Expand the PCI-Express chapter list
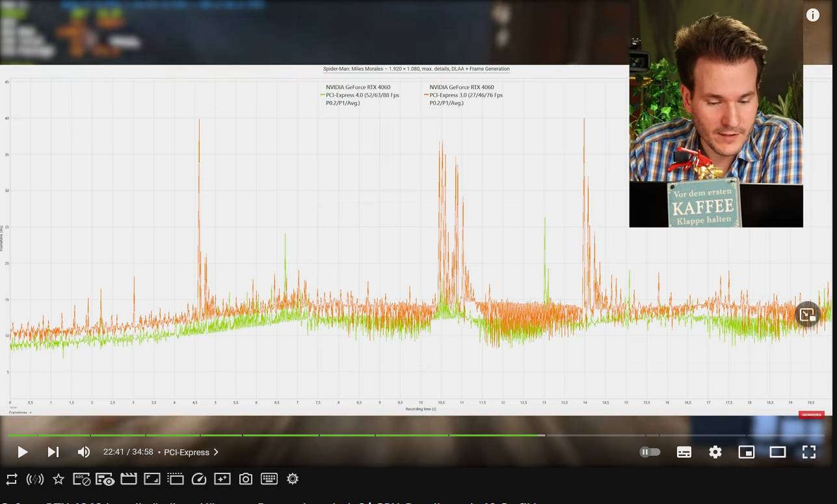Viewport: 837px width, 504px height. 191,452
